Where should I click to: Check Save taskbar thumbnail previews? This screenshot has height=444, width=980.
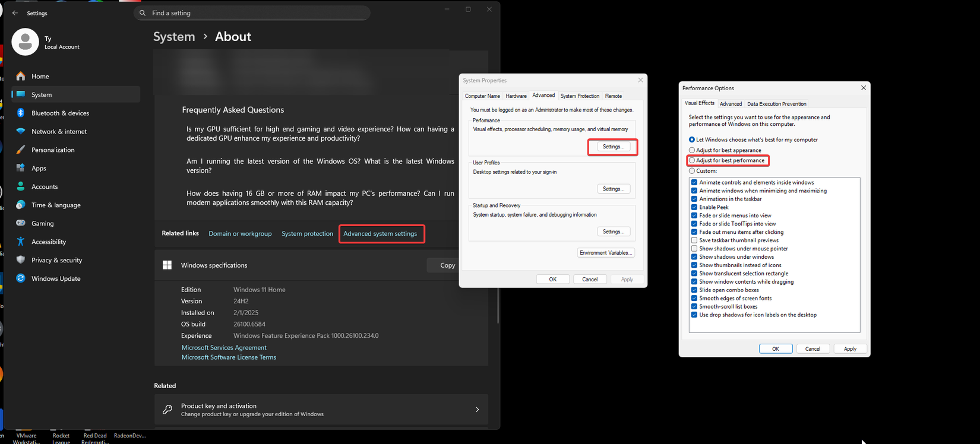694,240
